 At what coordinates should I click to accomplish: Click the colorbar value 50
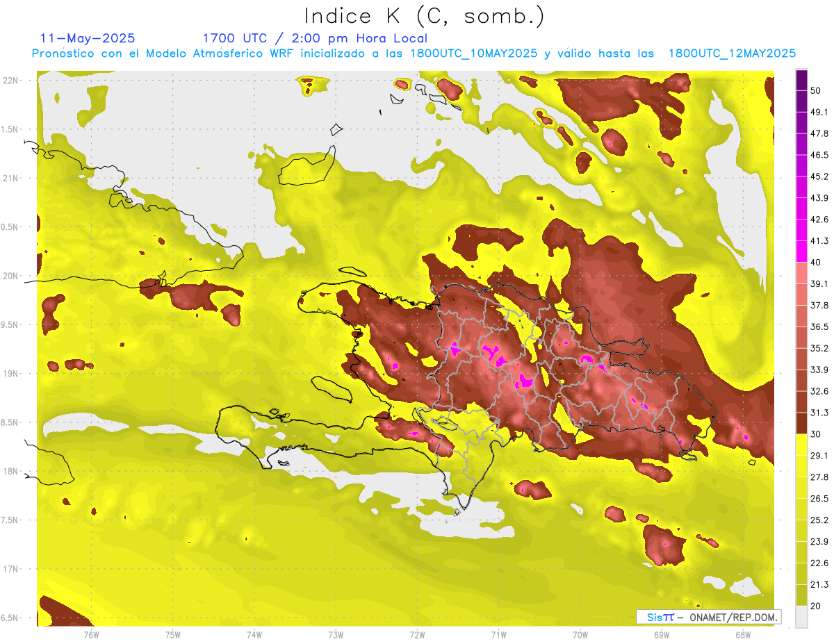[817, 90]
